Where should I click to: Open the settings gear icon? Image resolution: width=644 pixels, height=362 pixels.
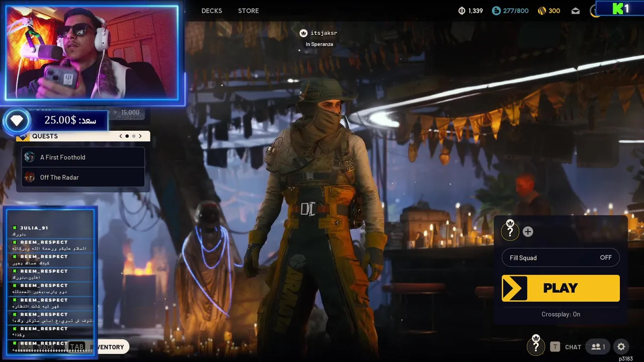click(x=621, y=346)
